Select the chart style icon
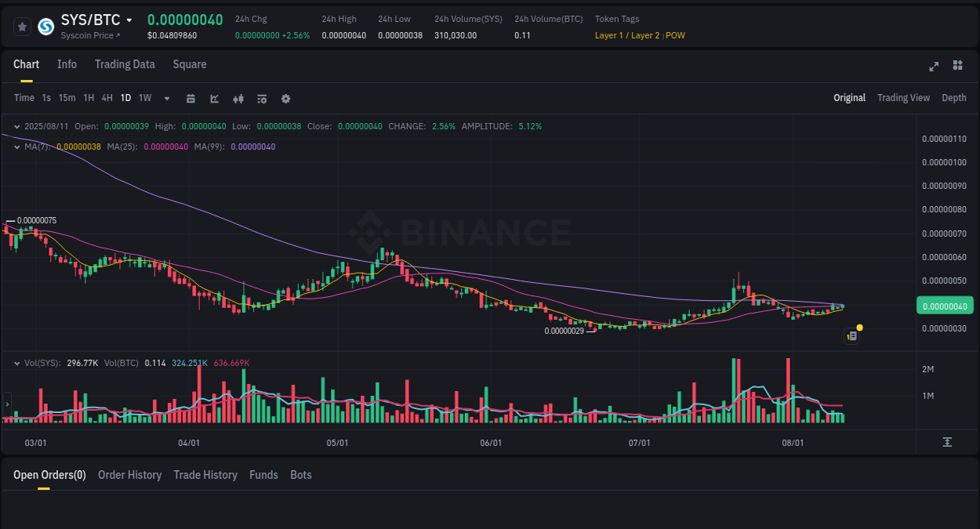Image resolution: width=980 pixels, height=529 pixels. pyautogui.click(x=214, y=98)
